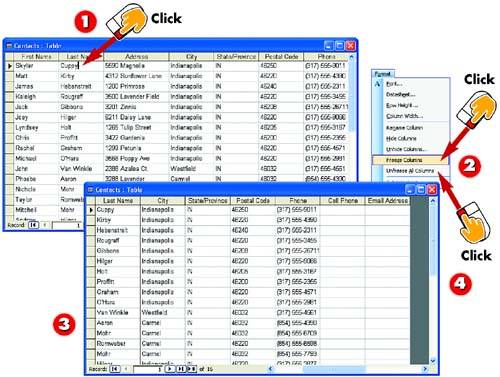Choose Unfreeze All Columns from Format menu
The image size is (500, 377).
(x=410, y=171)
